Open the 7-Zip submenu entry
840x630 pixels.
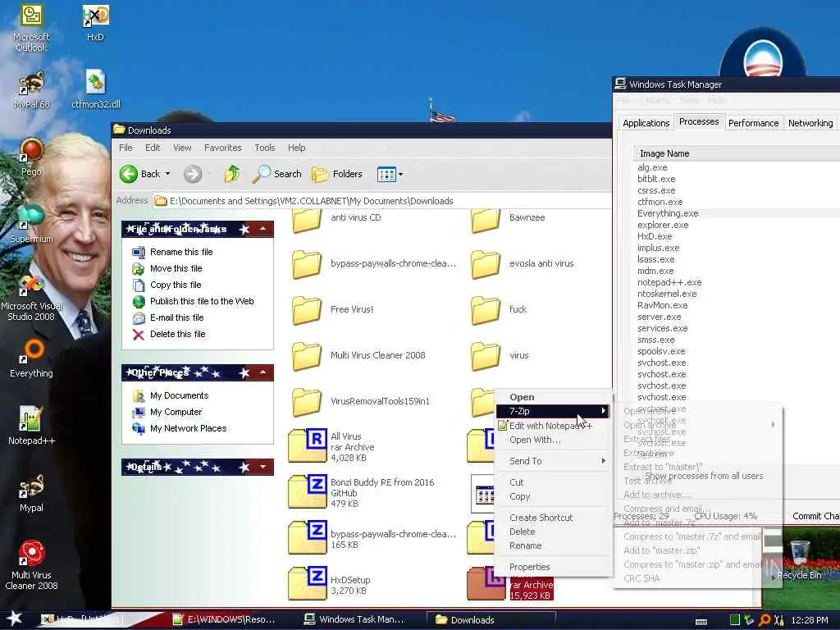point(554,411)
